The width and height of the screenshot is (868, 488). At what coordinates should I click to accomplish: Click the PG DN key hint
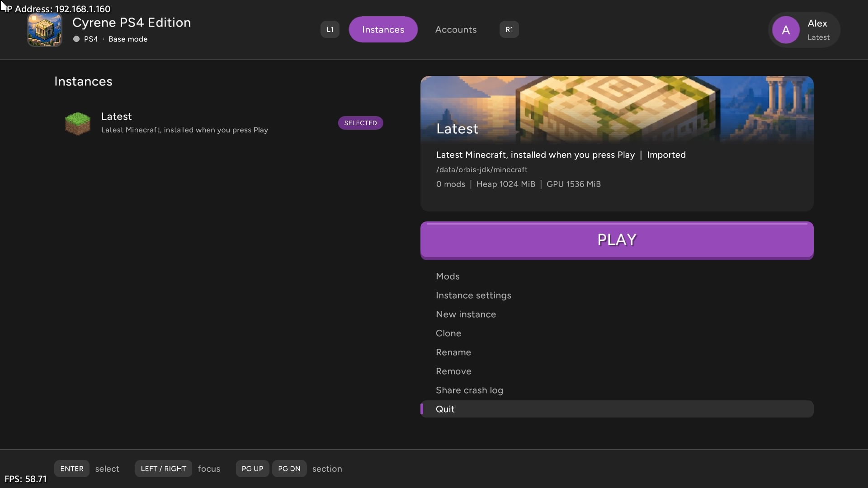pos(289,469)
